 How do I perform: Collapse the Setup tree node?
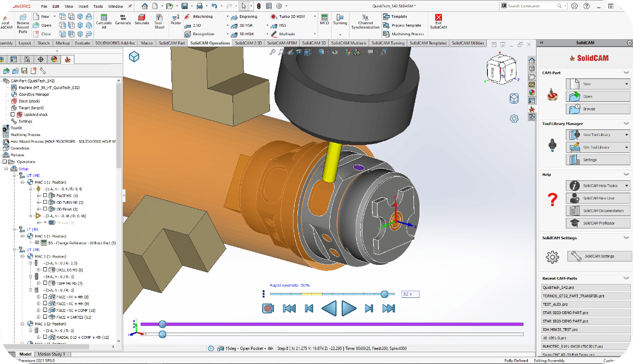(x=6, y=169)
